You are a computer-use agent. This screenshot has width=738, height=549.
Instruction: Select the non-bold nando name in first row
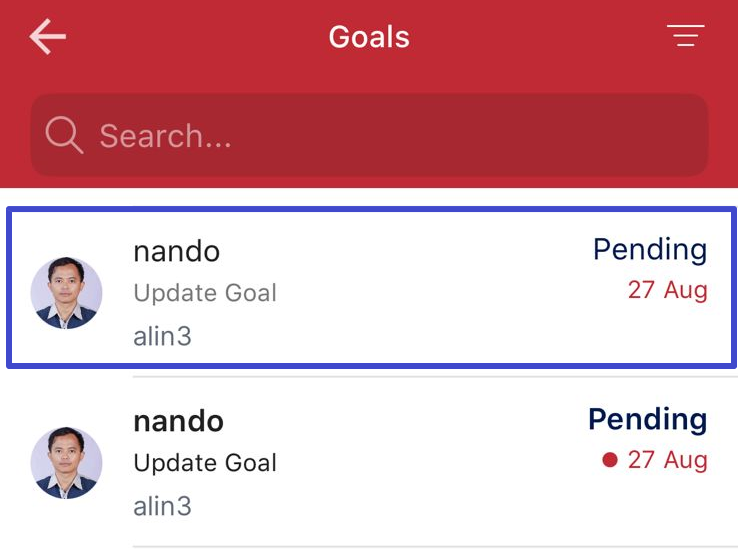point(177,251)
